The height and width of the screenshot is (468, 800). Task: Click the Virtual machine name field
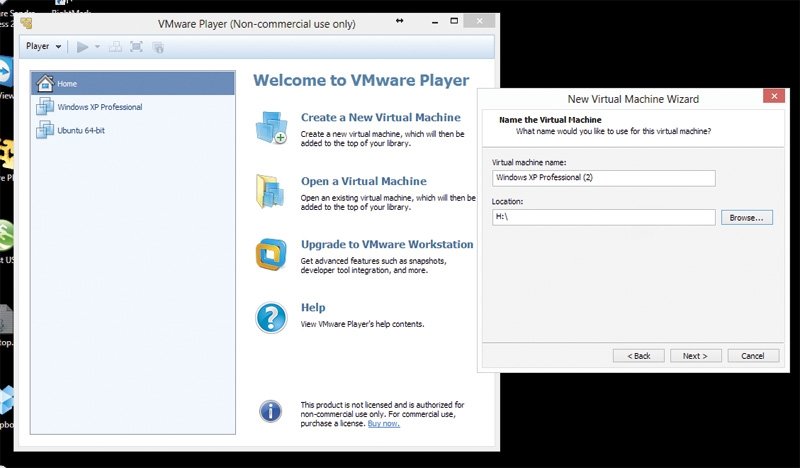[604, 178]
